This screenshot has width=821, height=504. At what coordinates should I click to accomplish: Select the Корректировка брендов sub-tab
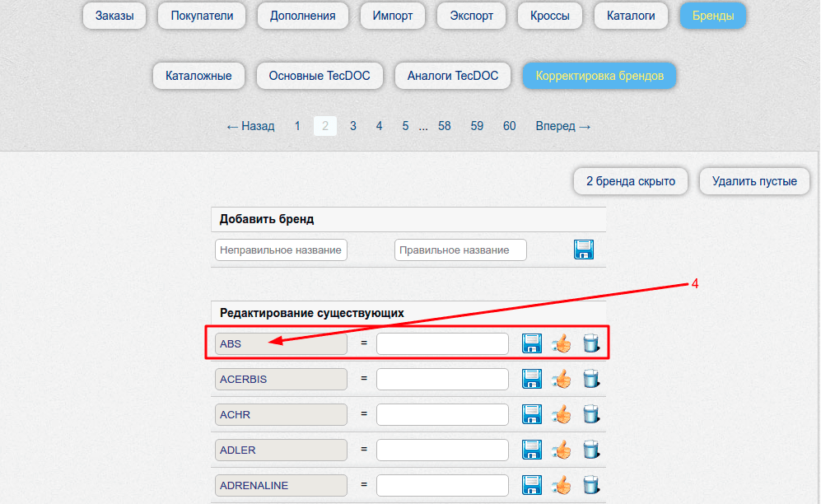point(599,76)
